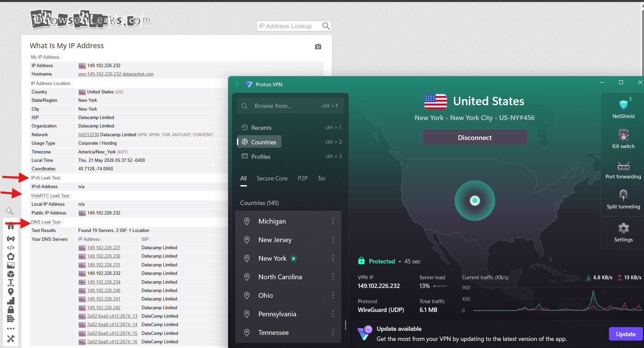Open options menu for North Carolina

[x=333, y=277]
